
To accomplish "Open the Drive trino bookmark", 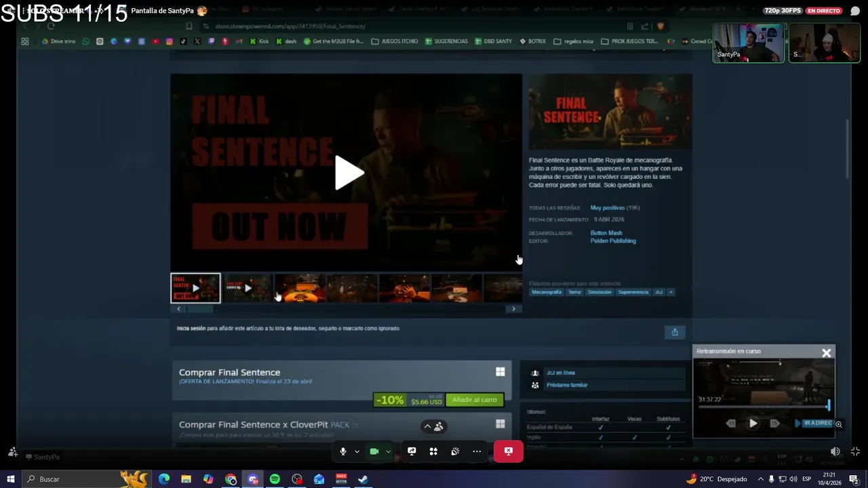I will click(x=58, y=41).
